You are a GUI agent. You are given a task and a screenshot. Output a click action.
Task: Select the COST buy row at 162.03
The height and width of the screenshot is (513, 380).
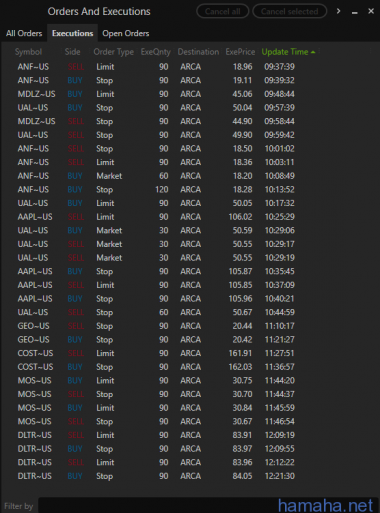(157, 367)
